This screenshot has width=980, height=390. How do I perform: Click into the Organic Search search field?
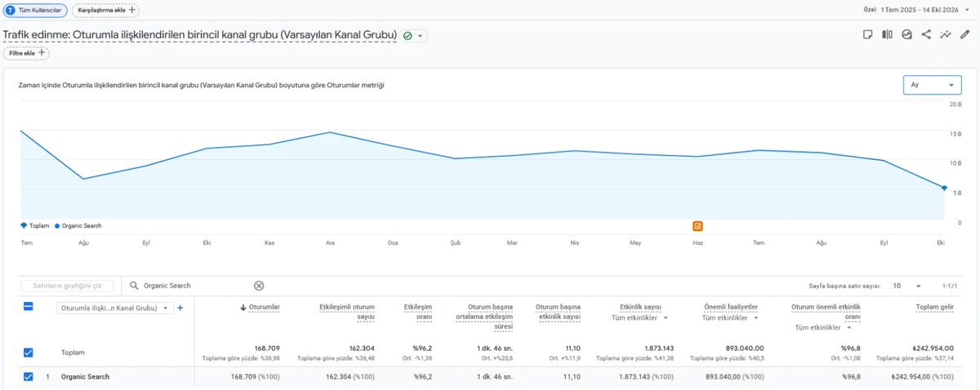click(196, 286)
